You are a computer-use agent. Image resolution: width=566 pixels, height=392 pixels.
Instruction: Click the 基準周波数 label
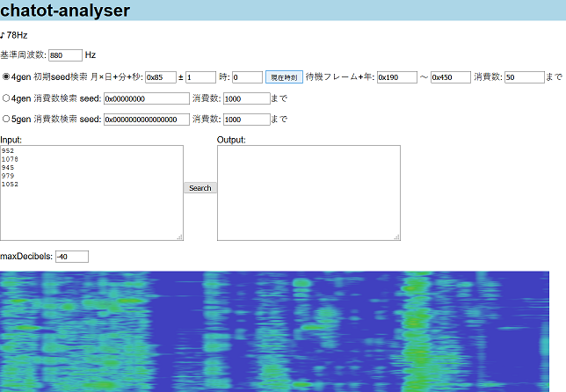coord(23,54)
